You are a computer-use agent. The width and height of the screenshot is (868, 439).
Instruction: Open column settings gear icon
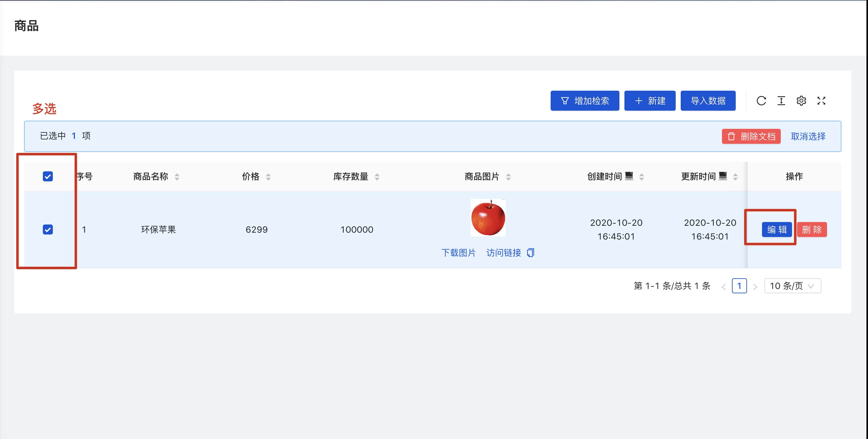click(x=801, y=101)
